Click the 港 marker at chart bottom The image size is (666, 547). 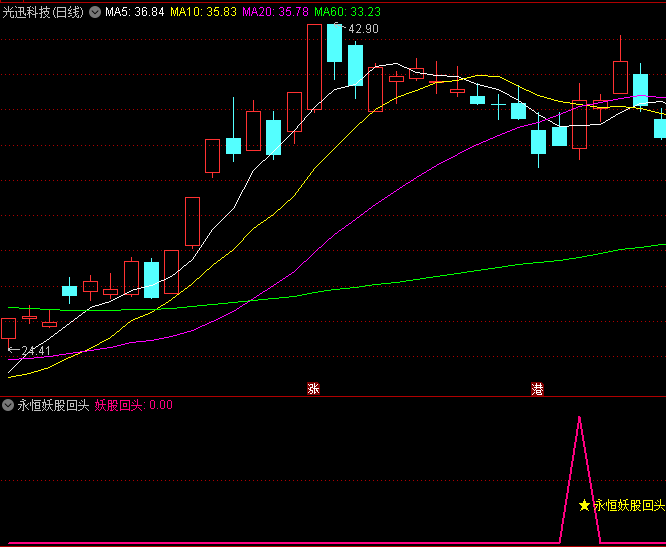click(537, 388)
